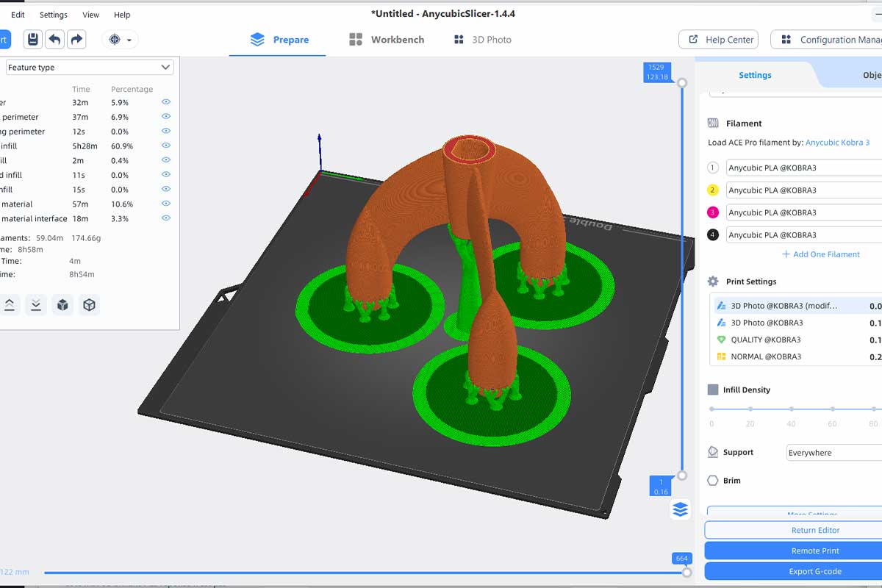Click the wireframe cube view icon
882x588 pixels.
[x=90, y=304]
